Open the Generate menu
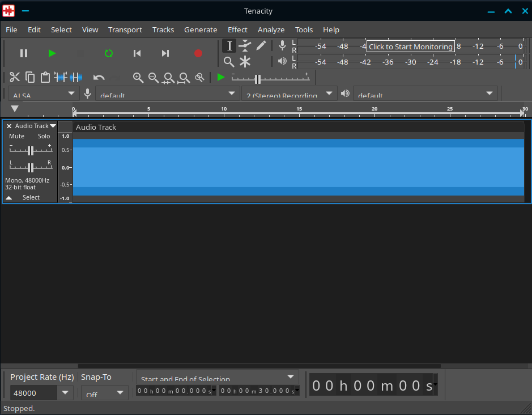The width and height of the screenshot is (532, 415). (x=201, y=29)
